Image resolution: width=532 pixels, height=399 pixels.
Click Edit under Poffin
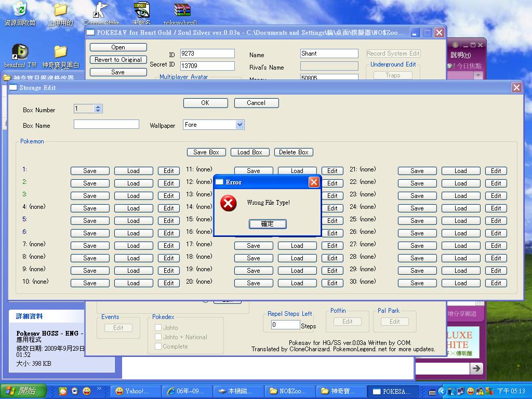click(348, 322)
